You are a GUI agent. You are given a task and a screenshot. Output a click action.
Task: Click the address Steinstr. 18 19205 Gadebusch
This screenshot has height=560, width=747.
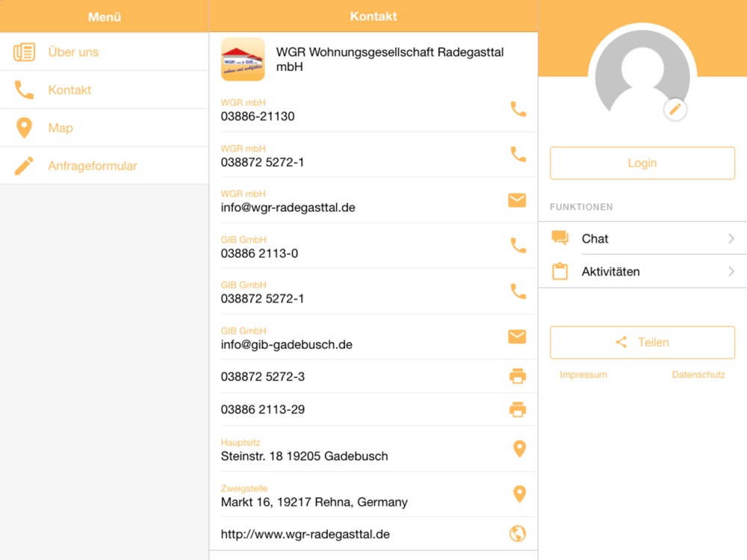coord(305,456)
